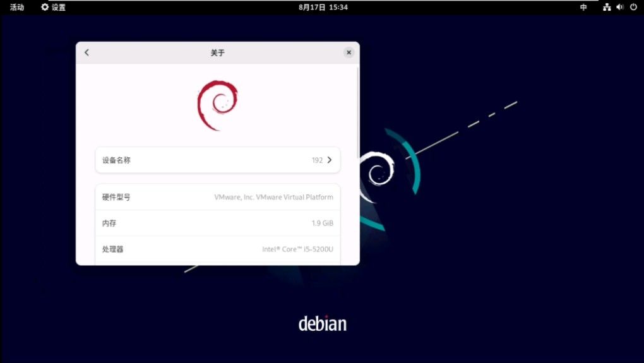Open the 活动 activities overview
Image resolution: width=644 pixels, height=363 pixels.
point(17,7)
